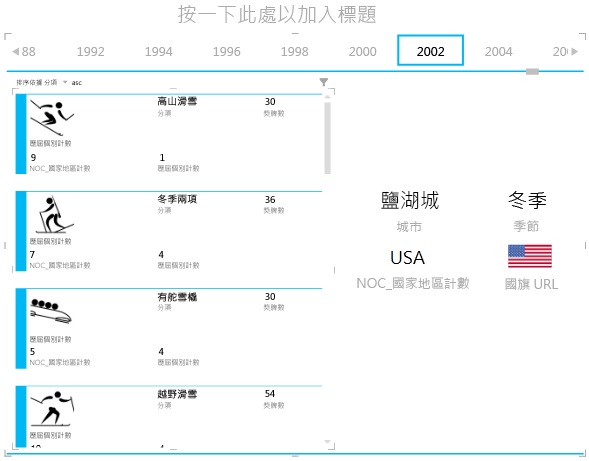
Task: Select the 1998 tile
Action: (294, 51)
